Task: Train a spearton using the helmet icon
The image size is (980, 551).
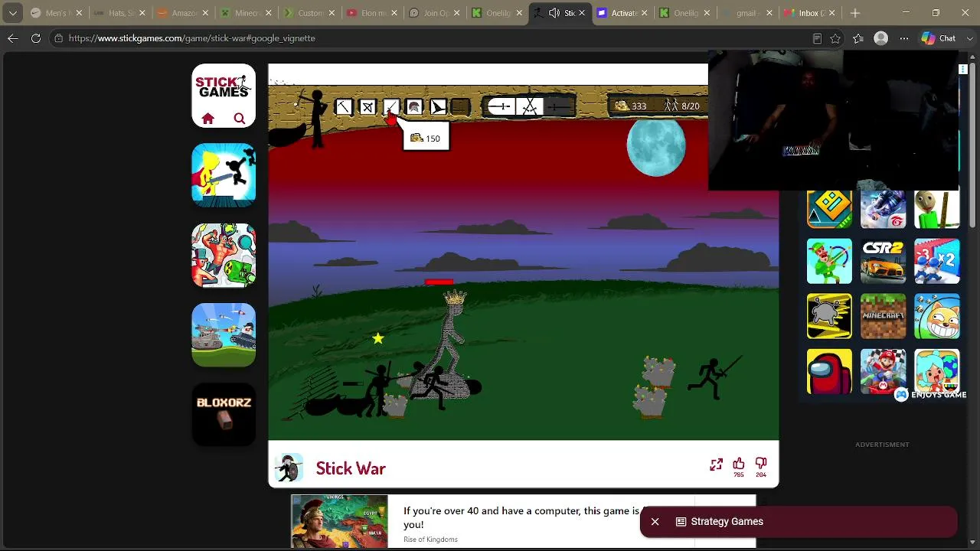Action: pyautogui.click(x=414, y=107)
